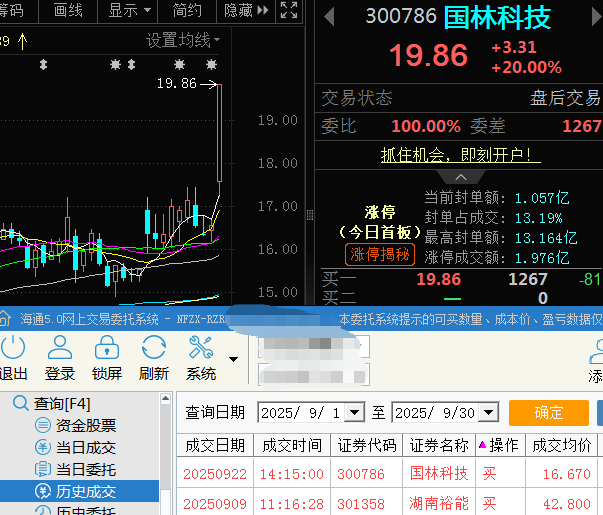Click the end date field 2025/ 9/30
603x515 pixels.
click(x=435, y=413)
